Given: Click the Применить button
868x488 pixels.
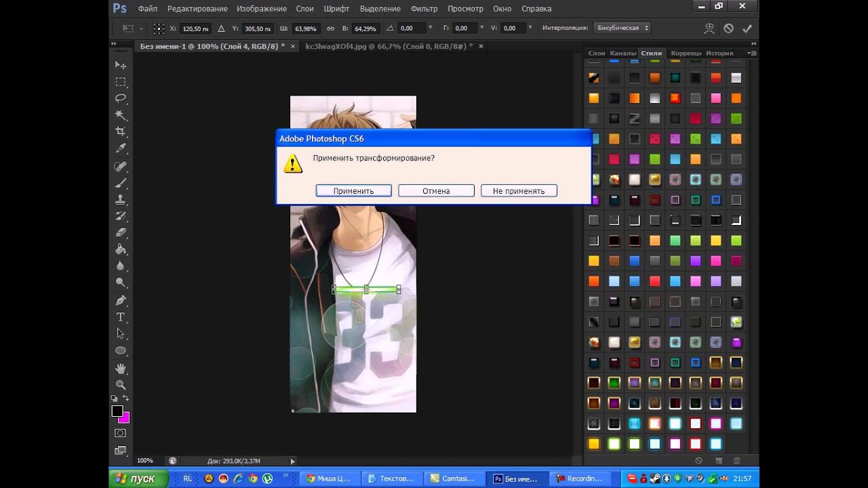Looking at the screenshot, I should click(x=353, y=191).
